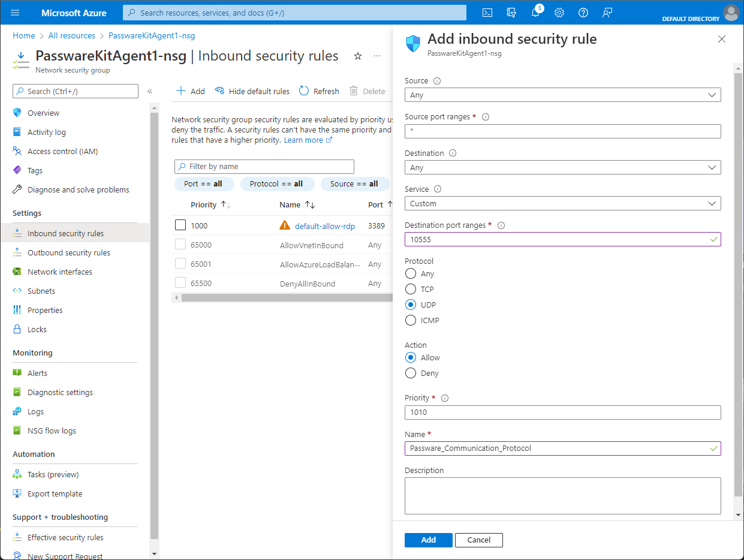The width and height of the screenshot is (744, 560).
Task: Click the Delete toolbar command
Action: point(368,91)
